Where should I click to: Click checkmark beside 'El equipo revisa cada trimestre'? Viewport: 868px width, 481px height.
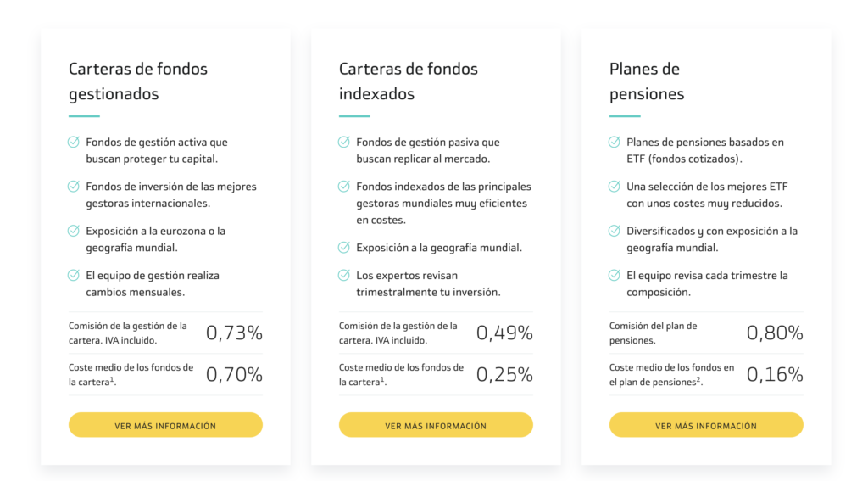(x=614, y=275)
